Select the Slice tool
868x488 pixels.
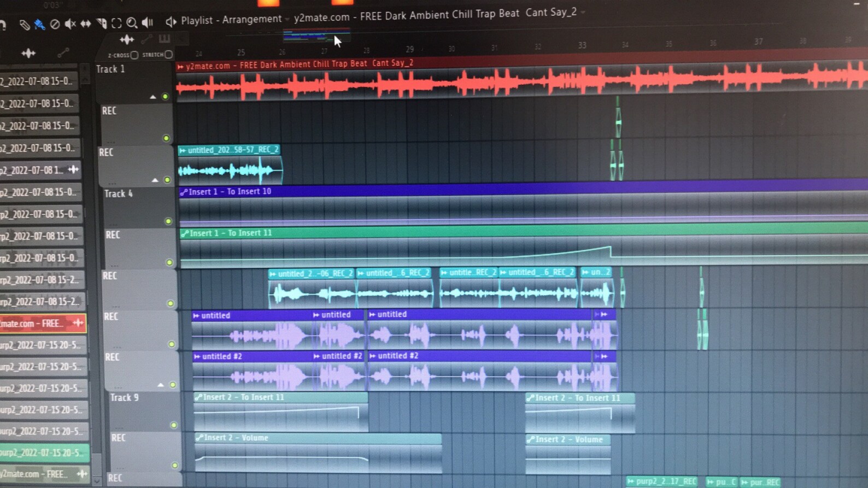pos(102,23)
